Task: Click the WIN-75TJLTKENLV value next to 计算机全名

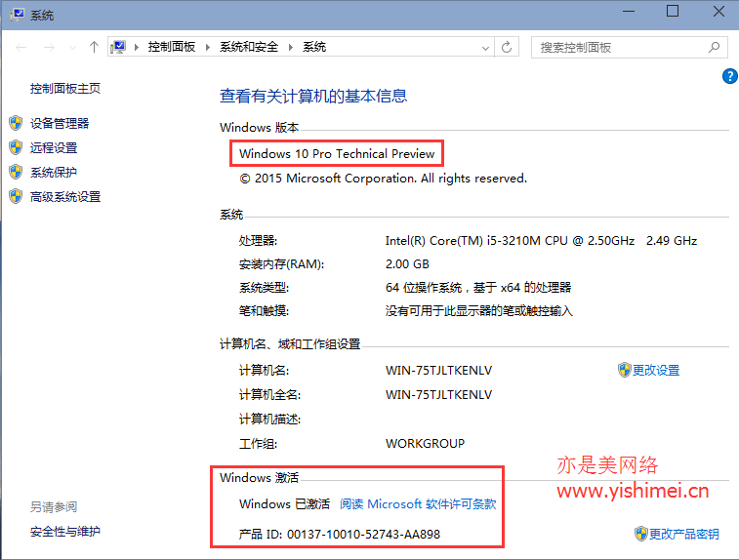Action: (x=438, y=395)
